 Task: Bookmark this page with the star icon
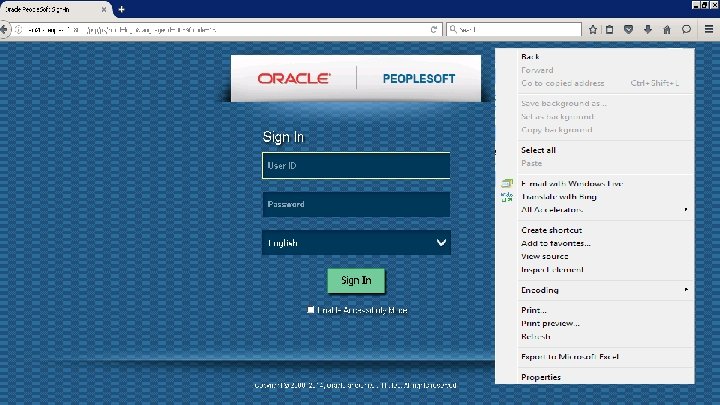coord(593,29)
